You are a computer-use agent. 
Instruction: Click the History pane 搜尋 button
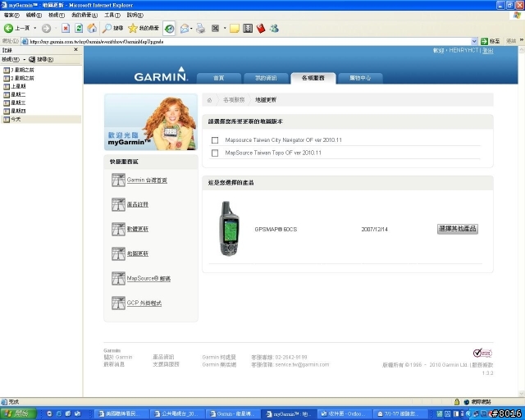(41, 59)
